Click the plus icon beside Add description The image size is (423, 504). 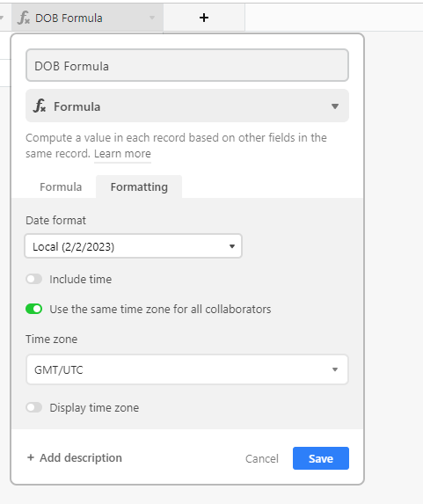pos(31,457)
